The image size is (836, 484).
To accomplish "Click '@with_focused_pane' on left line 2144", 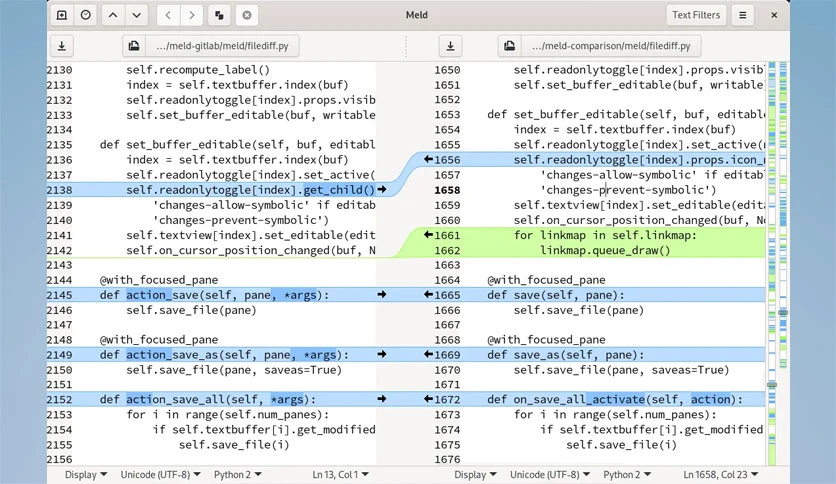I will (x=159, y=280).
